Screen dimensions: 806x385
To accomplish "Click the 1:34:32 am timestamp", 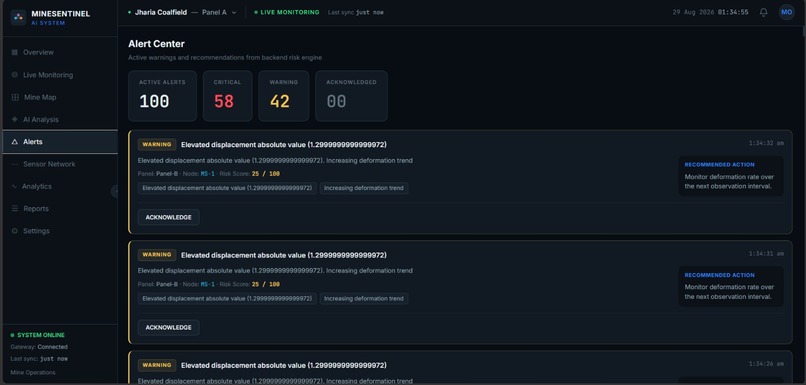I will [x=766, y=143].
